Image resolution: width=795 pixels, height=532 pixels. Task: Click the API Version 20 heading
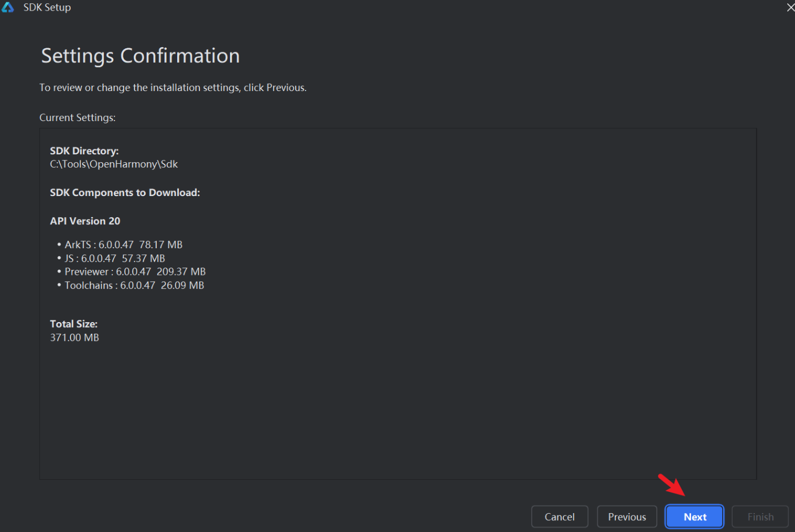(85, 221)
